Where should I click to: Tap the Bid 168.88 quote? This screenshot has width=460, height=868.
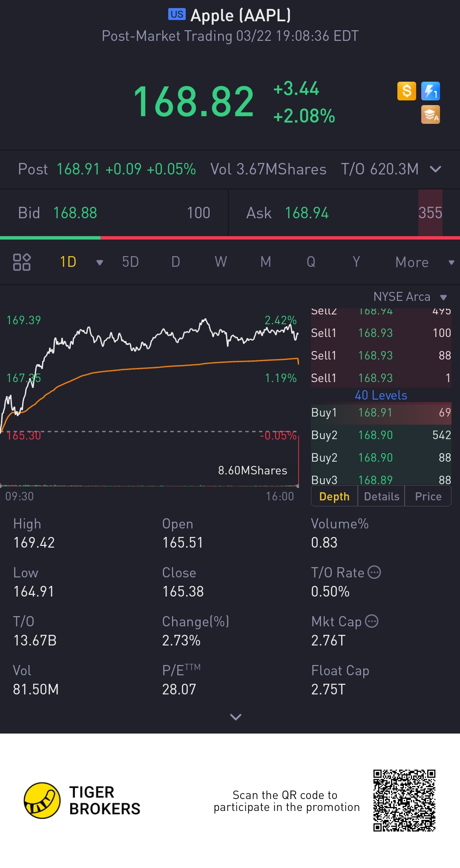(114, 213)
